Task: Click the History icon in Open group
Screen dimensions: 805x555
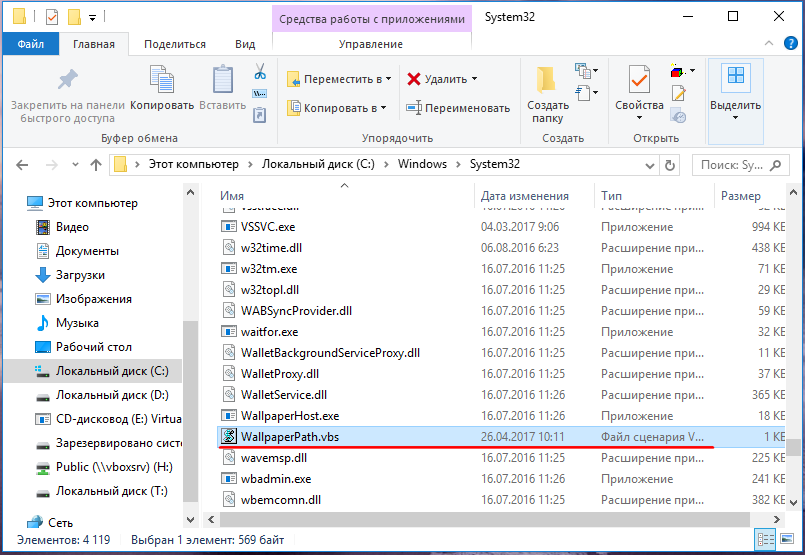Action: [678, 116]
